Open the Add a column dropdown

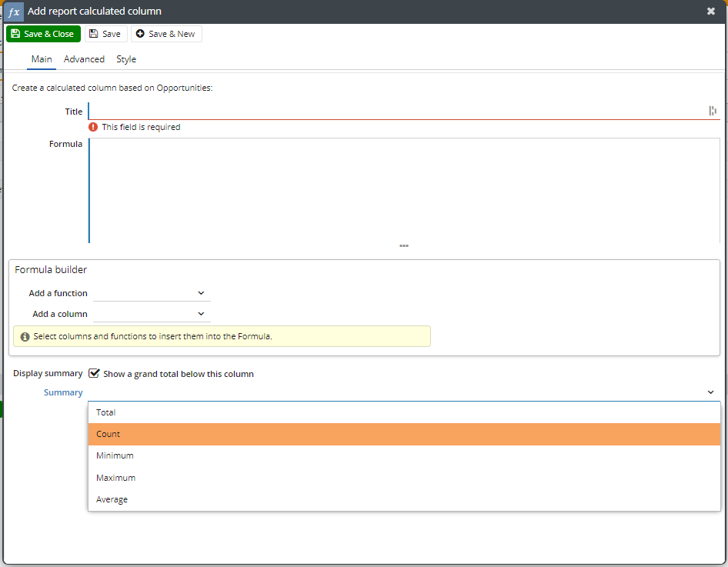151,314
